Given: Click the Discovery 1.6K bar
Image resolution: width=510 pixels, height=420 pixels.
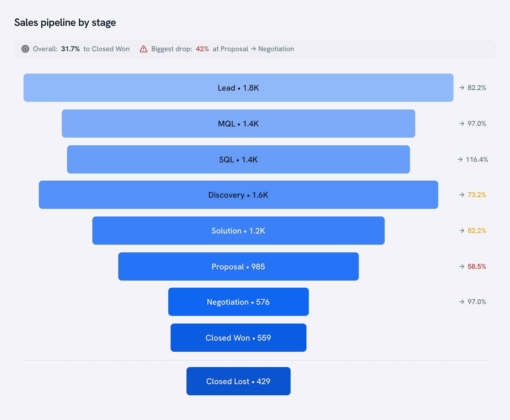Looking at the screenshot, I should [x=239, y=195].
